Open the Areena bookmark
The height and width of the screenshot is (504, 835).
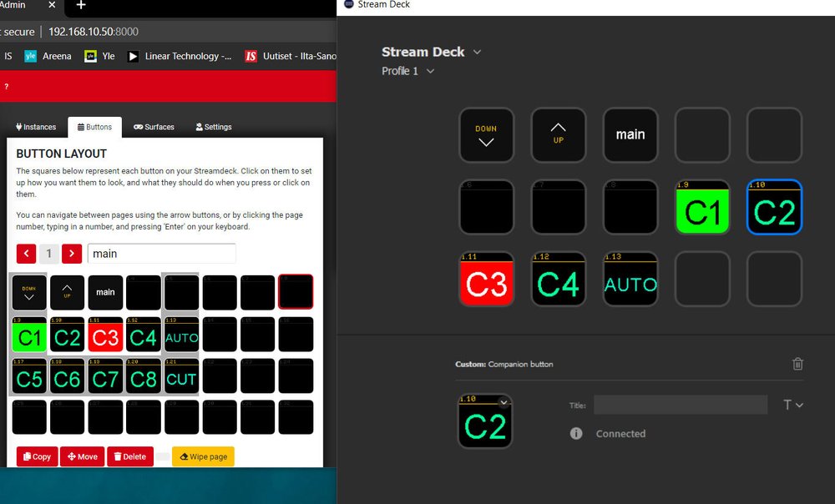tap(48, 56)
